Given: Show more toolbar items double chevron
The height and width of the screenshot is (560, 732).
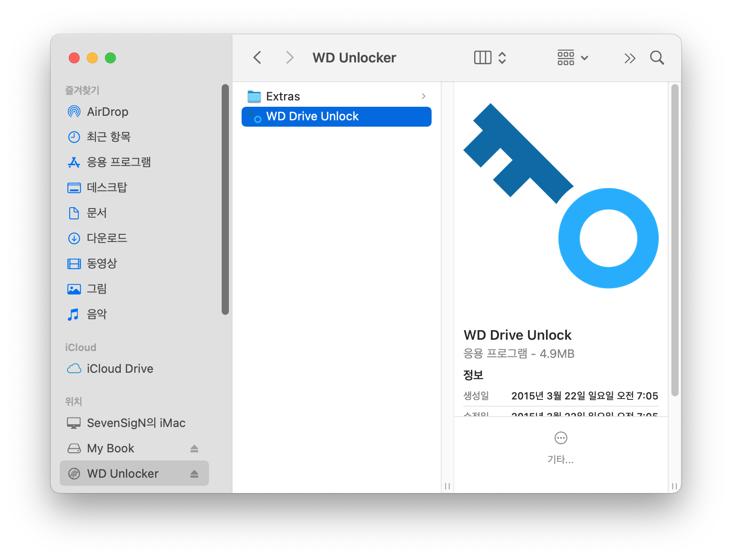Looking at the screenshot, I should tap(630, 58).
